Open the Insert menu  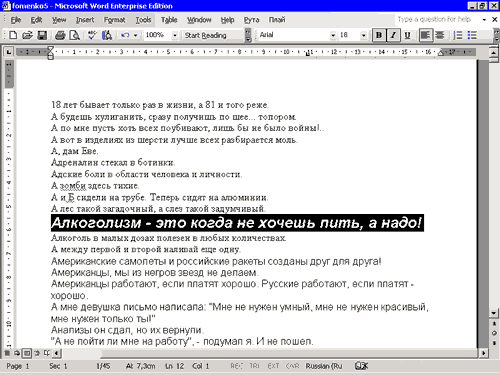(85, 20)
